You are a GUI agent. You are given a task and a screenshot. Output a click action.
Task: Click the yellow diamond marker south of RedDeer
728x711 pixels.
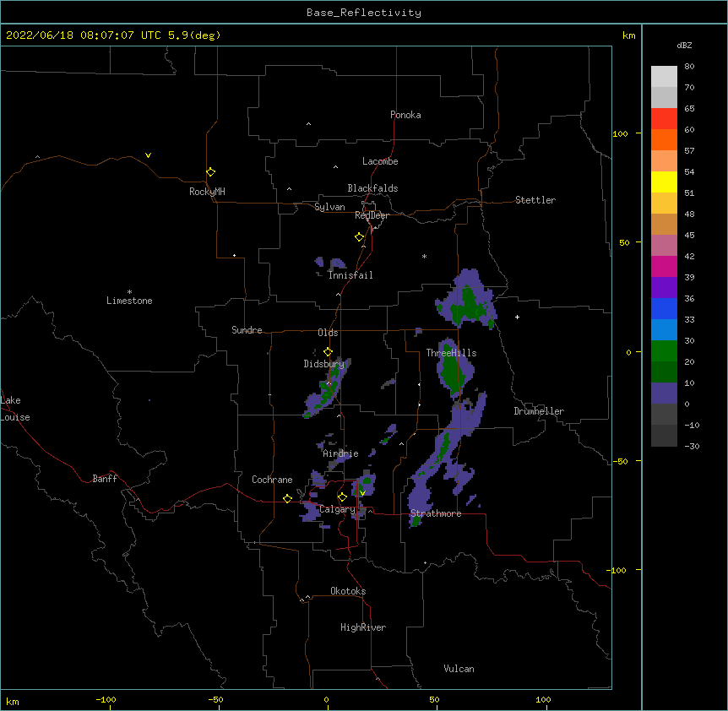point(360,237)
